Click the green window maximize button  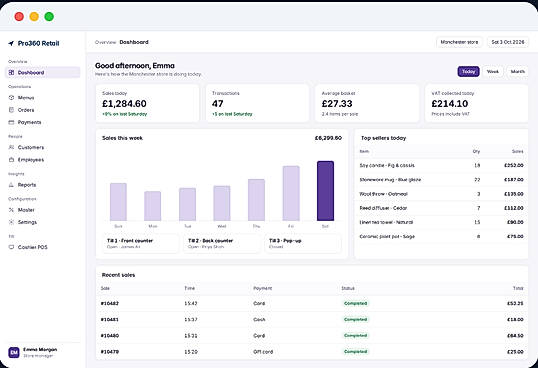(x=49, y=16)
